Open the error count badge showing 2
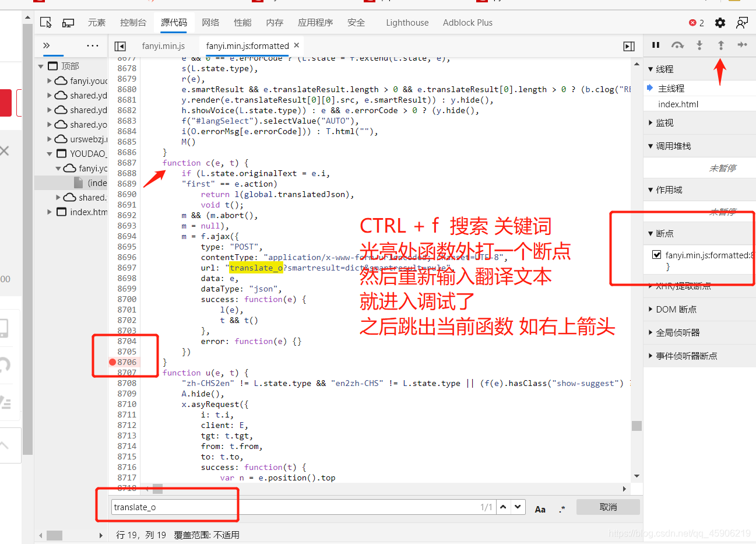 (697, 23)
